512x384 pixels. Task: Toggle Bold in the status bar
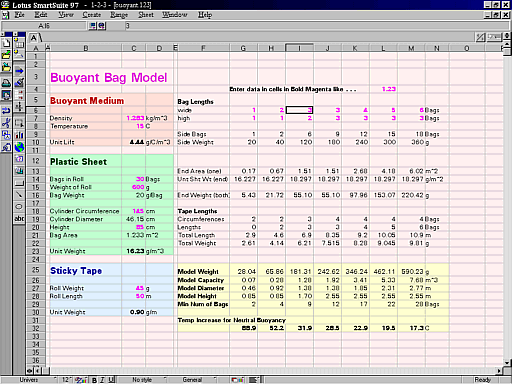point(94,380)
